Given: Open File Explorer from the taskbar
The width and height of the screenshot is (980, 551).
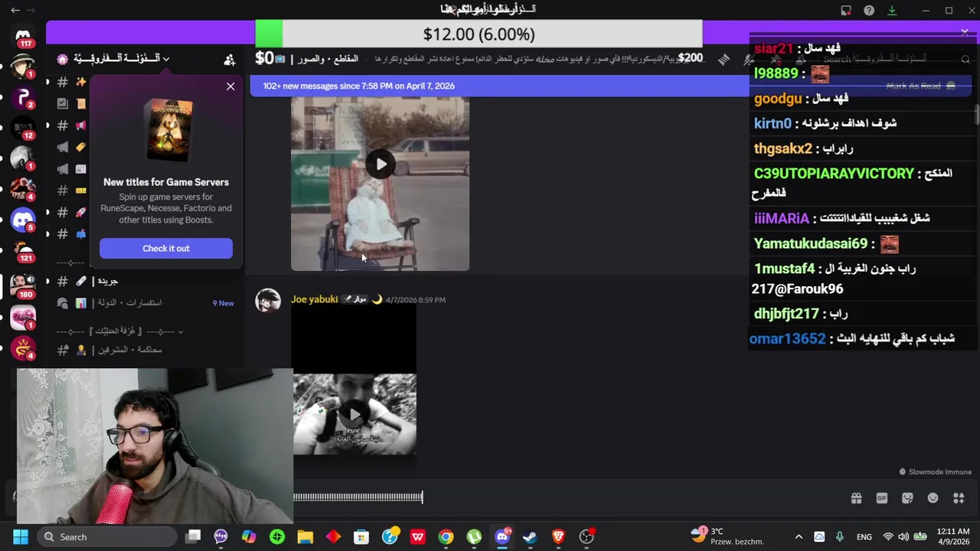Looking at the screenshot, I should tap(305, 536).
